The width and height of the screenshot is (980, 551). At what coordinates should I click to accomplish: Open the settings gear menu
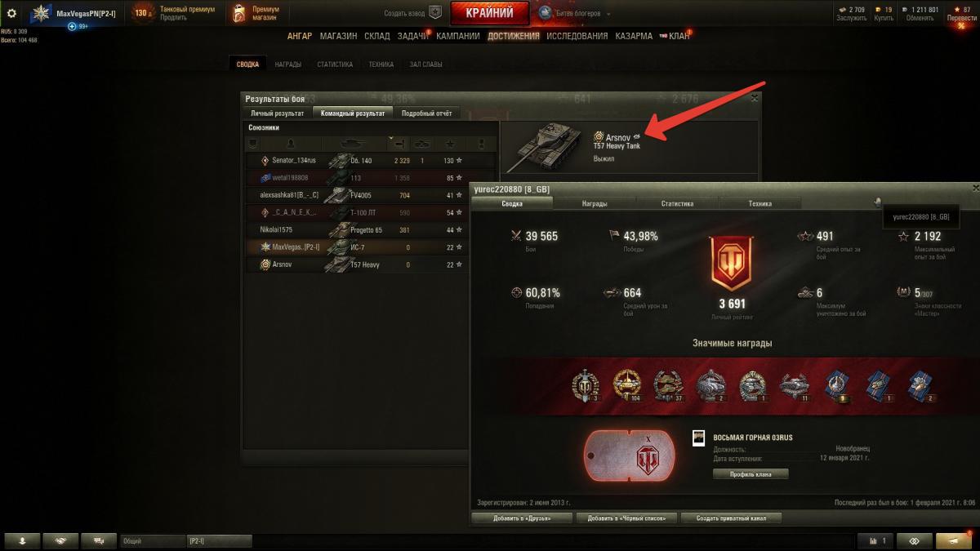pyautogui.click(x=11, y=13)
